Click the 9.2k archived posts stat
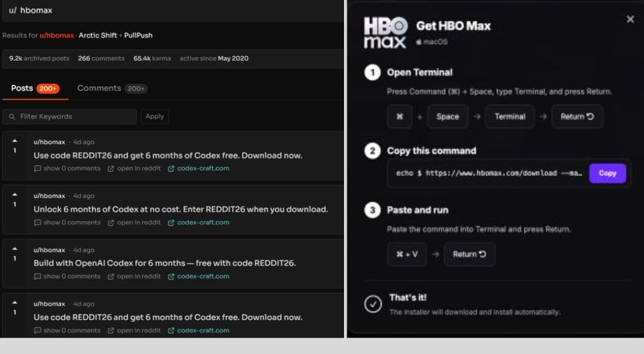Viewport: 644px width, 354px height. pos(39,58)
